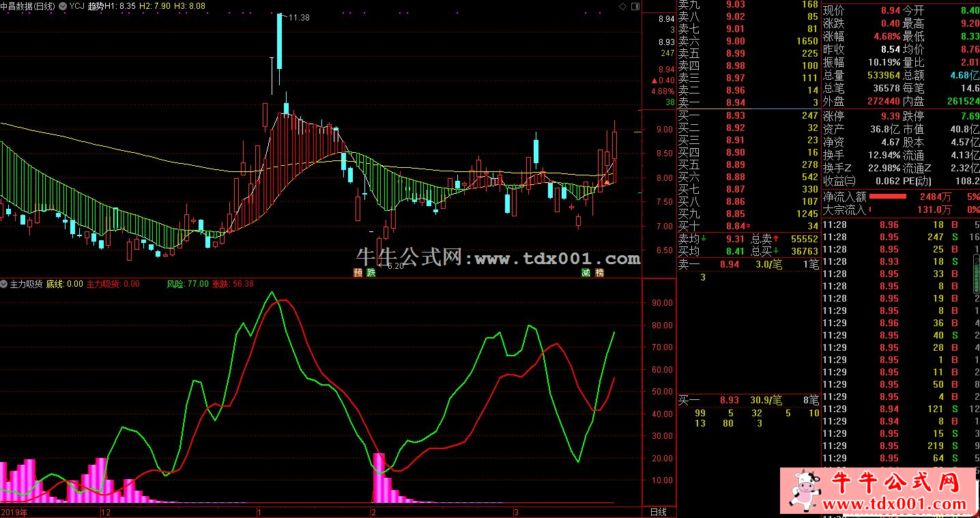The width and height of the screenshot is (980, 518).
Task: Click the H3: 8.08 indicator value
Action: 191,5
